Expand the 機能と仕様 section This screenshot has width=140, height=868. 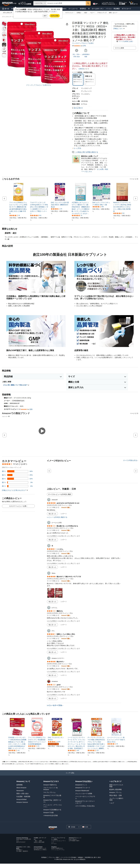coord(97,382)
